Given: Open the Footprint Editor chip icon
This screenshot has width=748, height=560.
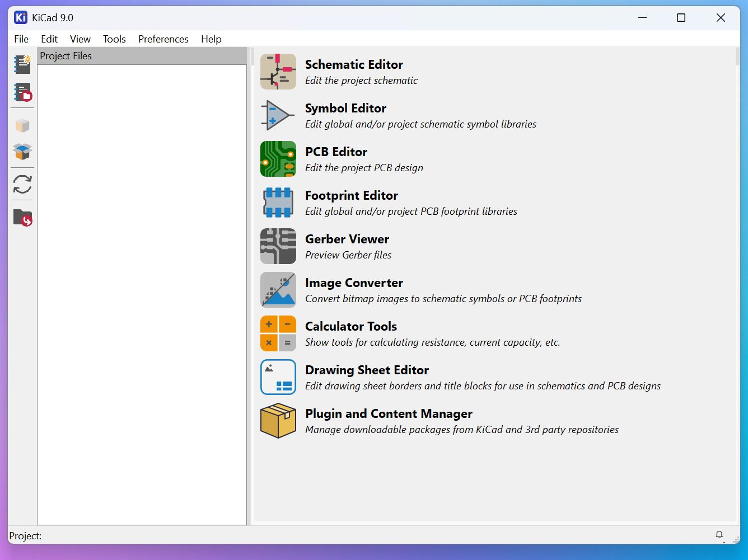Looking at the screenshot, I should [x=278, y=203].
